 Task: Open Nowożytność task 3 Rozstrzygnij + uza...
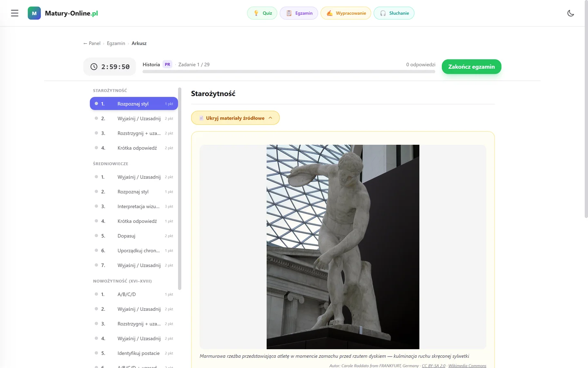point(134,324)
